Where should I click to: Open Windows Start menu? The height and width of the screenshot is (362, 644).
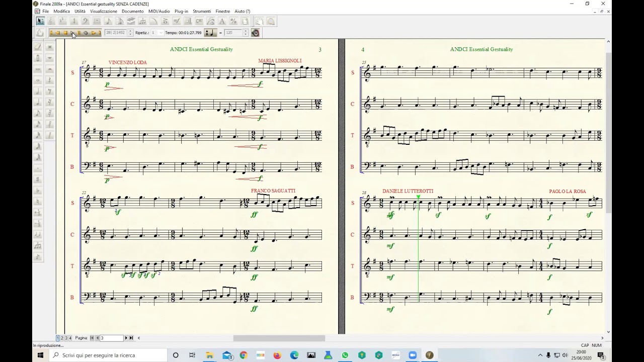[40, 355]
